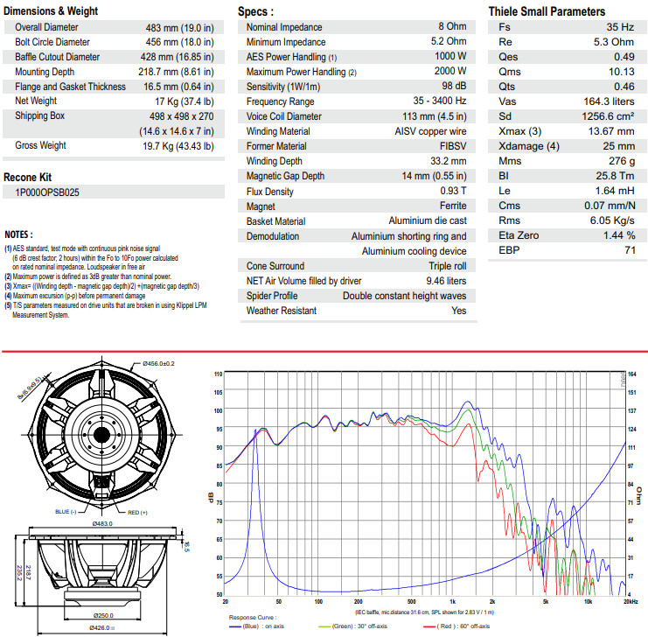Screen dimensions: 648x644
Task: Click the '98 dB' sensitivity value
Action: [454, 86]
